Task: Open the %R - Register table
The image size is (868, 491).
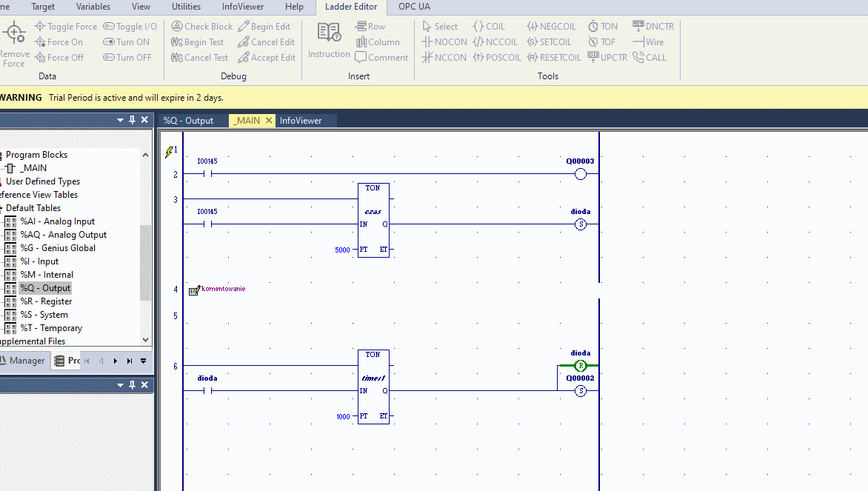Action: pyautogui.click(x=46, y=301)
